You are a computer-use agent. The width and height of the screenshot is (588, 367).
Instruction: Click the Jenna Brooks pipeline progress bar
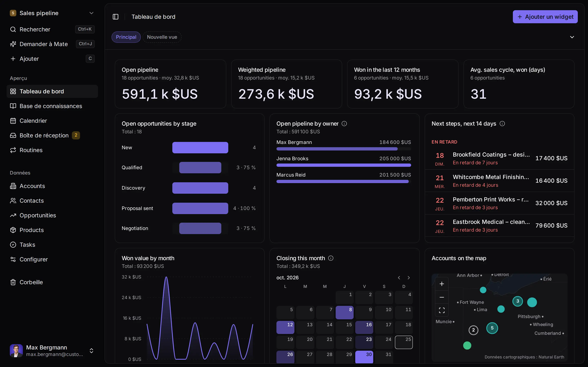point(344,165)
